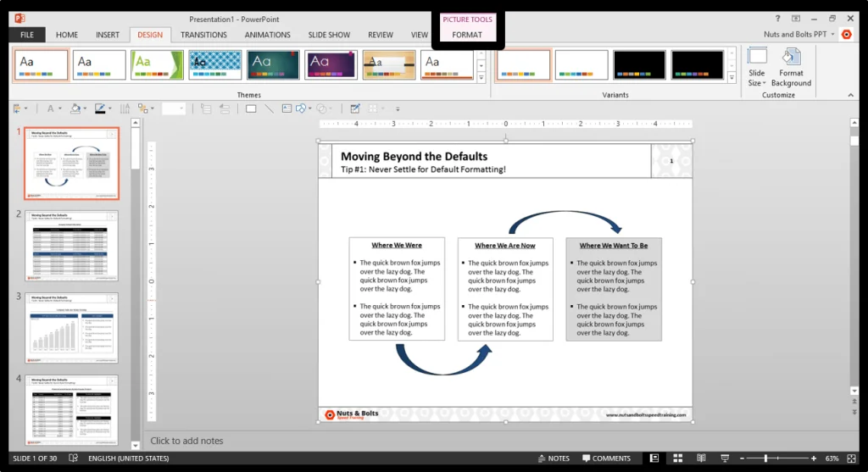Expand the Themes gallery More arrow
Image resolution: width=868 pixels, height=472 pixels.
(x=481, y=78)
